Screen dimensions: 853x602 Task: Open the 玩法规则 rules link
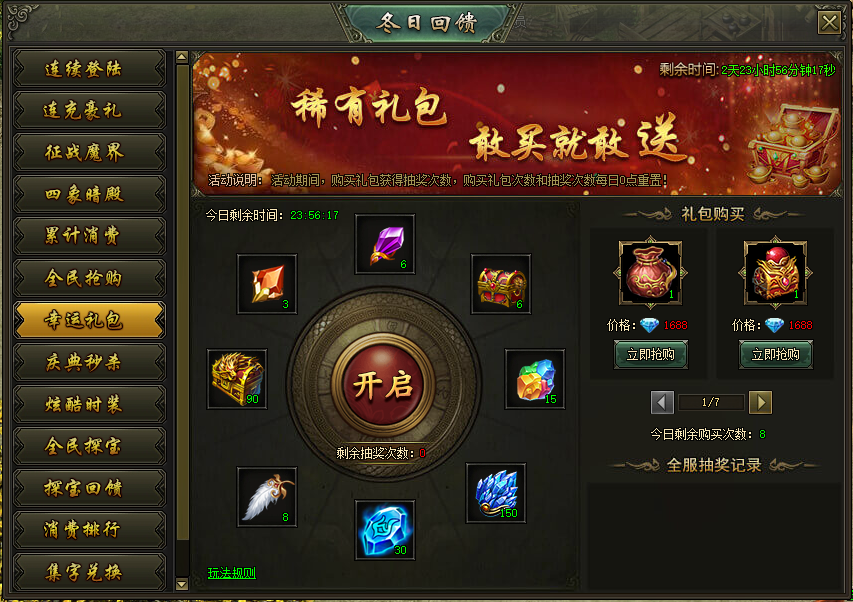[x=232, y=573]
